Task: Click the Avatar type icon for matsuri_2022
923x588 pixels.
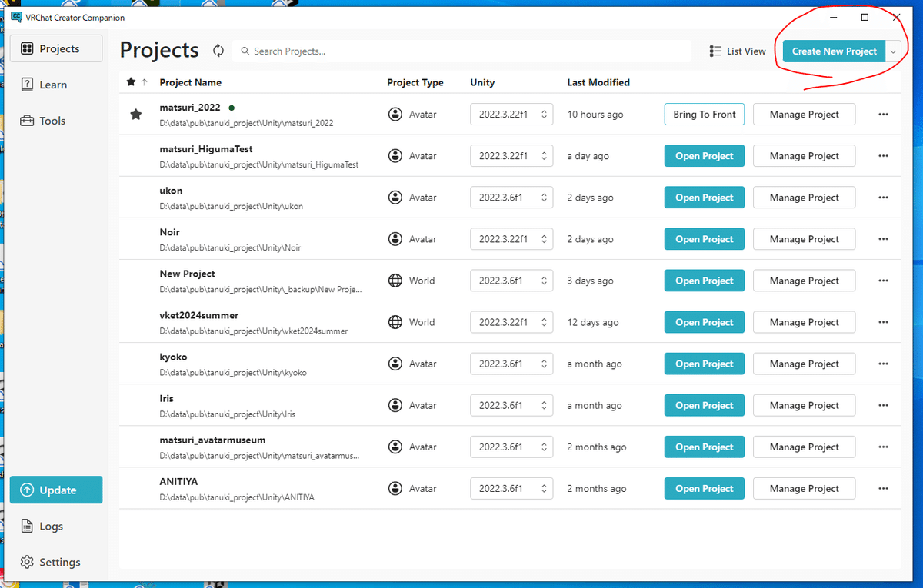Action: click(395, 115)
